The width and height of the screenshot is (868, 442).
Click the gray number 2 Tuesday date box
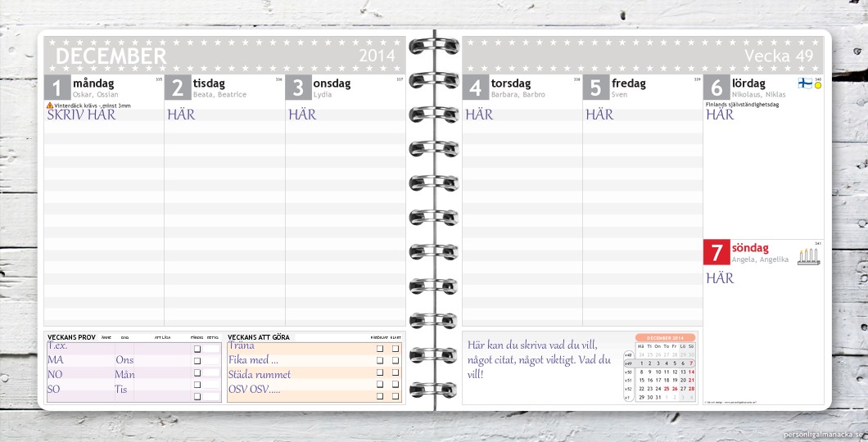[178, 88]
